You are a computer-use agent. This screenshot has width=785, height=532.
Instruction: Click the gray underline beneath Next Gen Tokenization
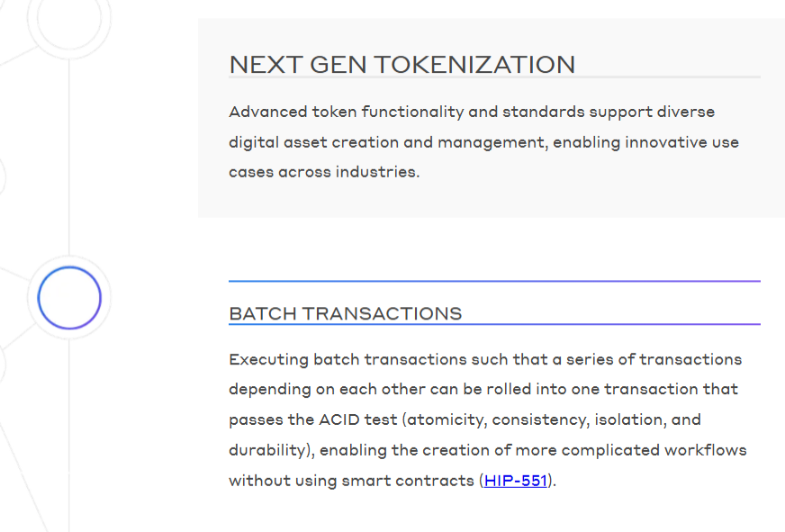pos(494,77)
